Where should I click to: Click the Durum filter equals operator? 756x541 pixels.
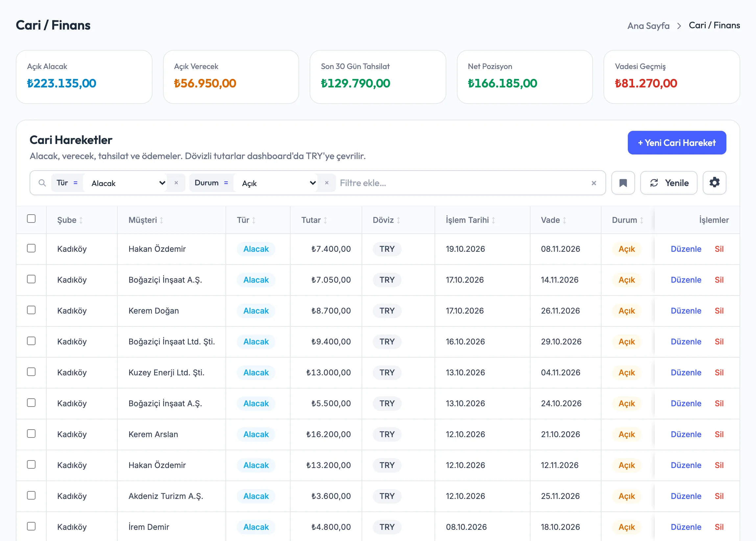coord(226,183)
